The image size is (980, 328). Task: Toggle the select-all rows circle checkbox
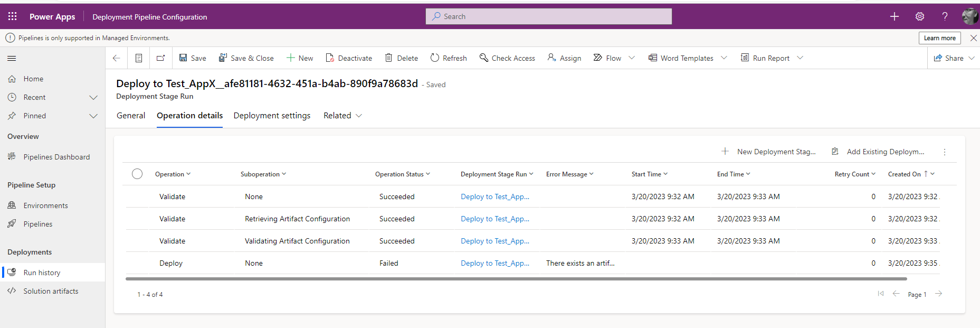click(137, 174)
